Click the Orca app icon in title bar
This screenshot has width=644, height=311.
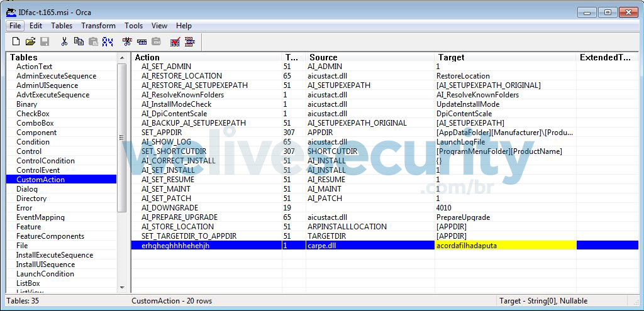[11, 13]
